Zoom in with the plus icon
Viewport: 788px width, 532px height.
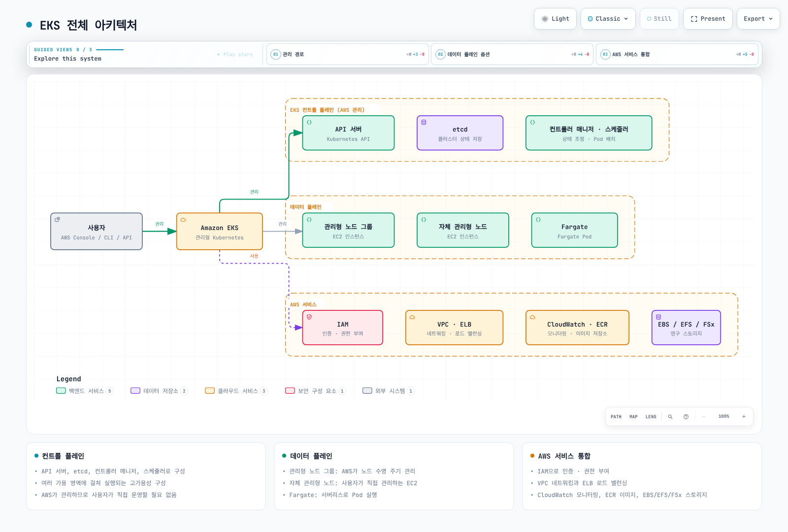(744, 417)
